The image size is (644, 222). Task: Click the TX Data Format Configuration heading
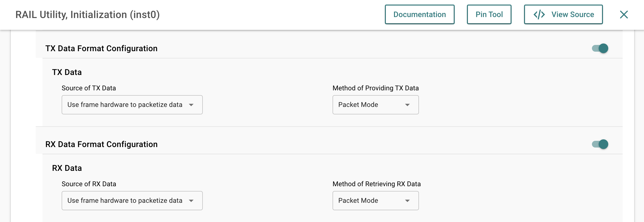(x=101, y=48)
